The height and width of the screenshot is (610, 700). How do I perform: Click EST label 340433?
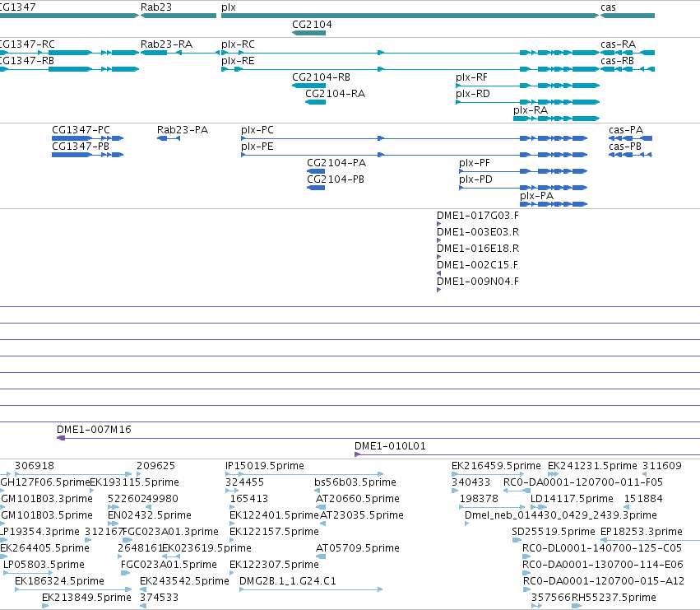click(471, 482)
